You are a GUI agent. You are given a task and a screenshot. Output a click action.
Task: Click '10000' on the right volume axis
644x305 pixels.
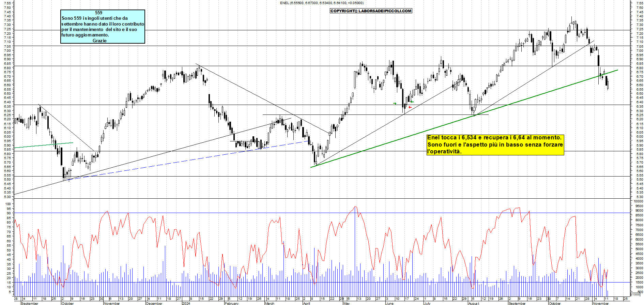pyautogui.click(x=639, y=201)
